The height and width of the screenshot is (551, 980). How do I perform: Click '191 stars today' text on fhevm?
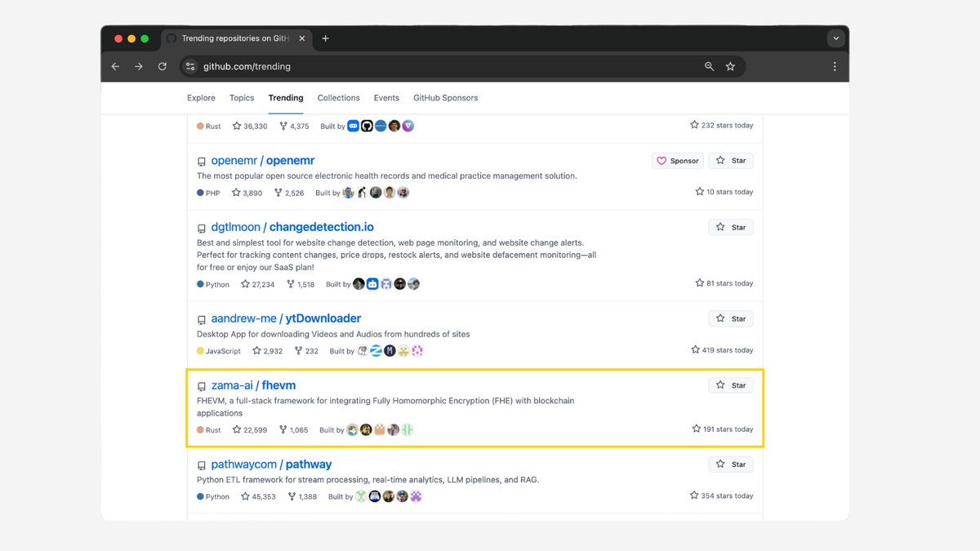tap(723, 429)
